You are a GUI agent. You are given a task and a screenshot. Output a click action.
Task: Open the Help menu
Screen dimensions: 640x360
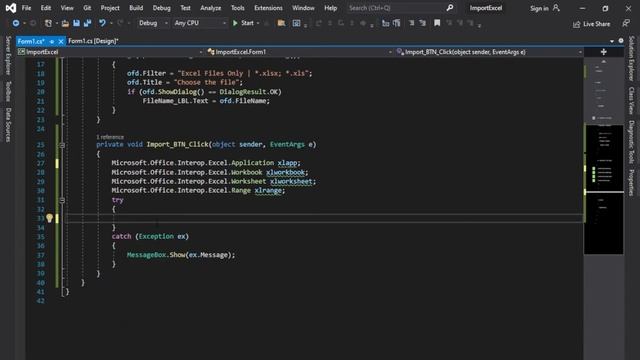(x=331, y=8)
